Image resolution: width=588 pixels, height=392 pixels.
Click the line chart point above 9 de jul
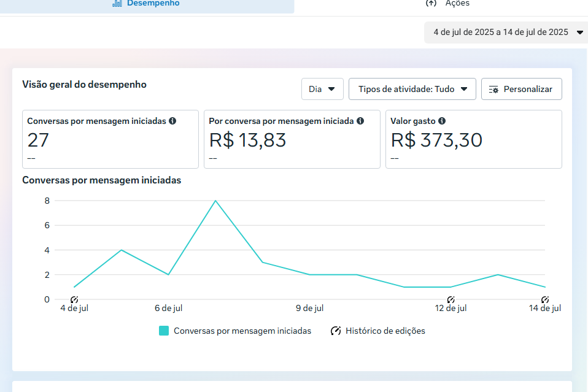310,274
